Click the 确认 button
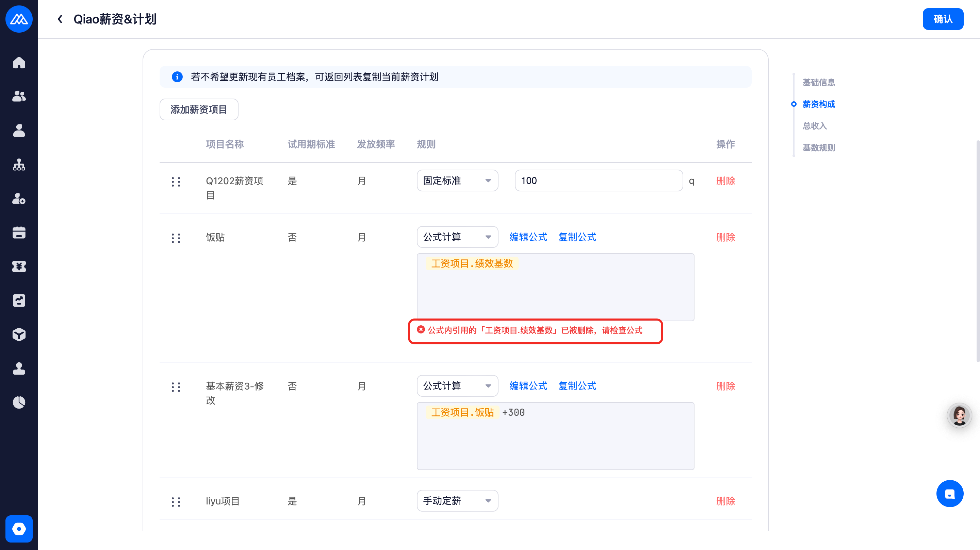The height and width of the screenshot is (550, 980). point(943,19)
